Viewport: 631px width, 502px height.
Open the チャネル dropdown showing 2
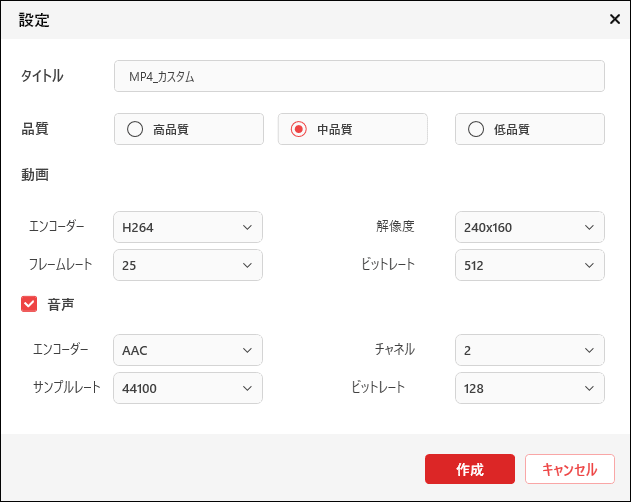coord(530,350)
